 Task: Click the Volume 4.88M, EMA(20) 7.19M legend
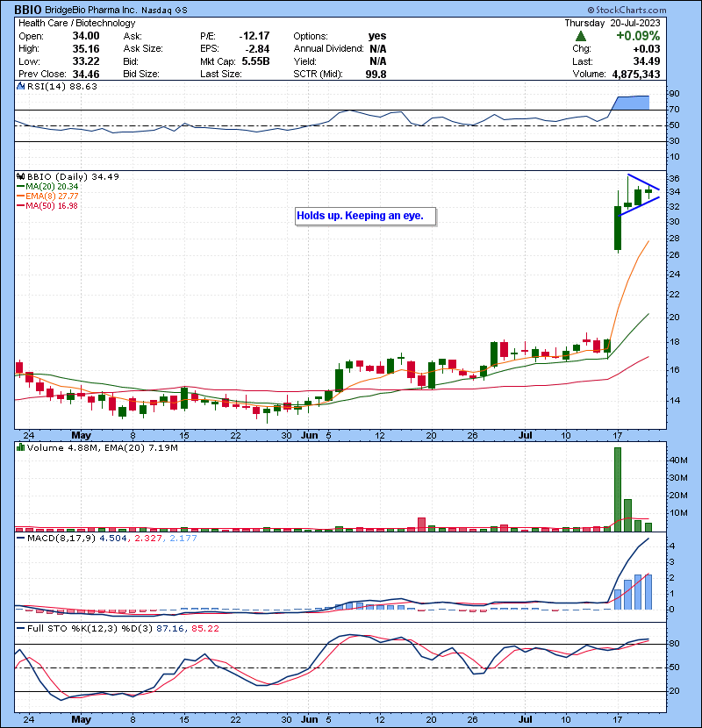[102, 447]
